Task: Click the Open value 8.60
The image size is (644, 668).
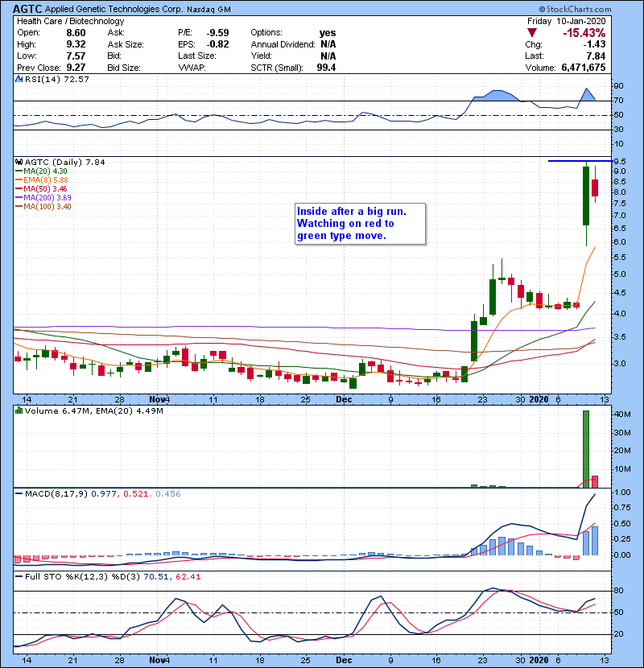Action: pyautogui.click(x=76, y=33)
